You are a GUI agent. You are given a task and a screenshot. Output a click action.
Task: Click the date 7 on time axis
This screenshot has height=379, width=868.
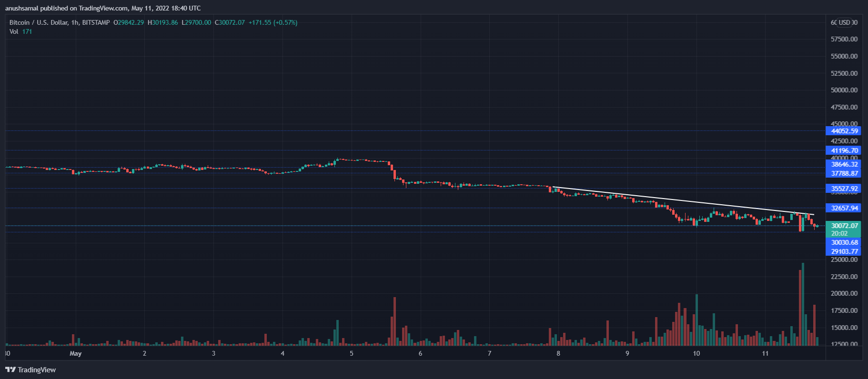[x=489, y=353]
